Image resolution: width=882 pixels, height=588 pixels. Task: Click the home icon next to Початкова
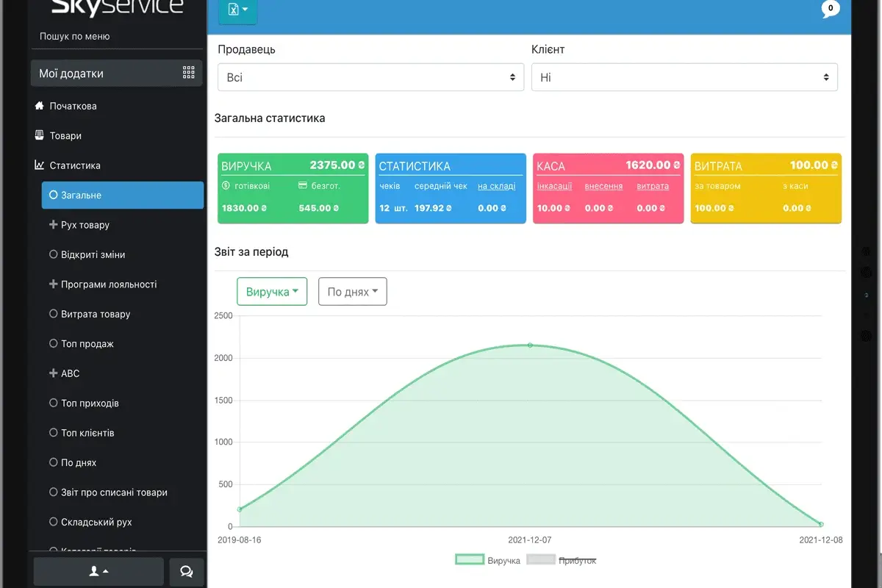[40, 106]
